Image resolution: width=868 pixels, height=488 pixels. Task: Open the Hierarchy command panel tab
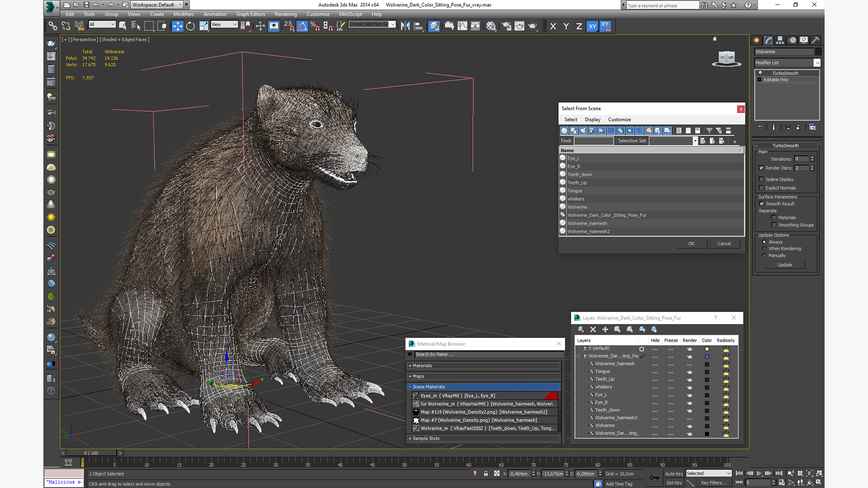[780, 40]
